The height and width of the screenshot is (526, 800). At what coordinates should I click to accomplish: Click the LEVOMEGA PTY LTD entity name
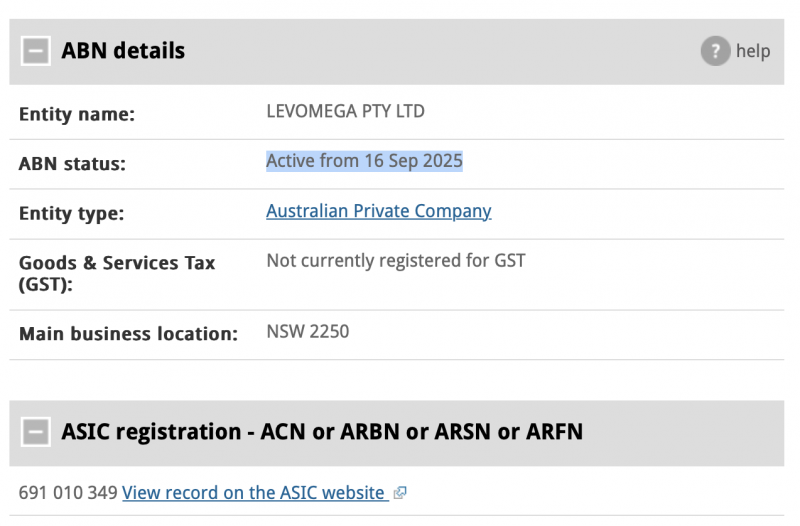pyautogui.click(x=345, y=111)
